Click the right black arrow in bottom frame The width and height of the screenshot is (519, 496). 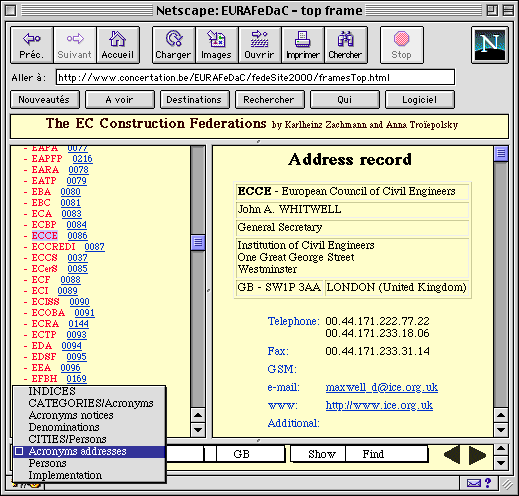click(x=477, y=455)
